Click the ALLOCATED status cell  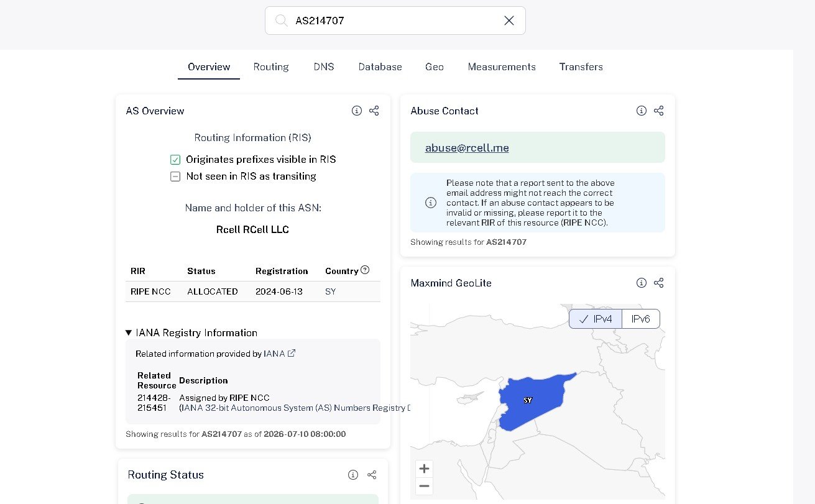[213, 291]
